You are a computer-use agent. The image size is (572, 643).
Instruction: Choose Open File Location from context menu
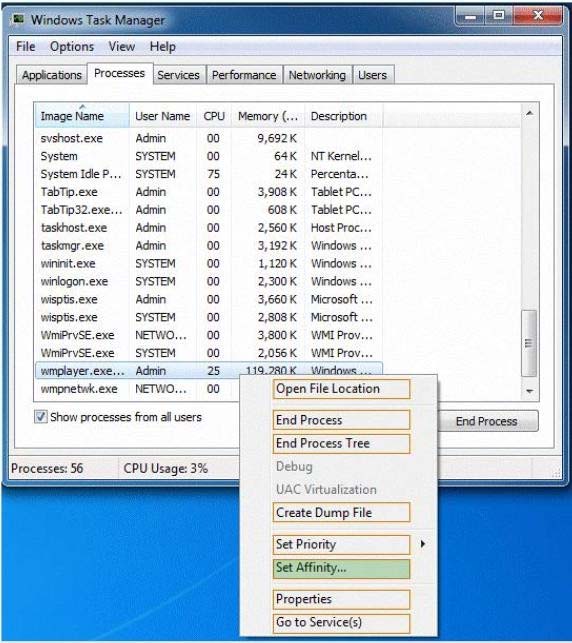[x=341, y=388]
